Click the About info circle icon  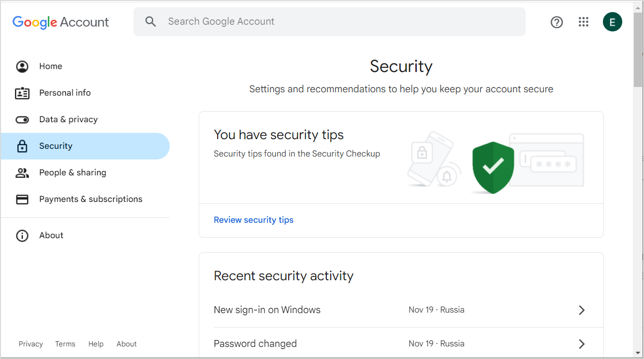22,235
